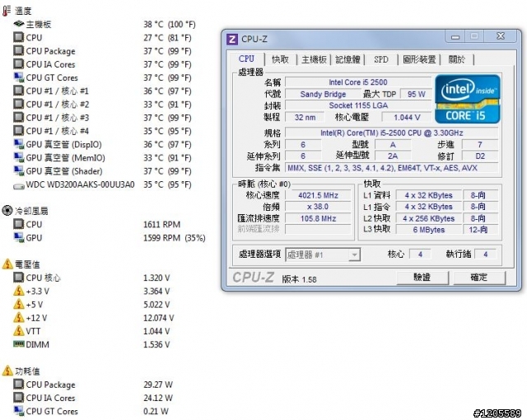
Task: Click the GPU 真空管 (DispIO) icon
Action: pos(19,144)
